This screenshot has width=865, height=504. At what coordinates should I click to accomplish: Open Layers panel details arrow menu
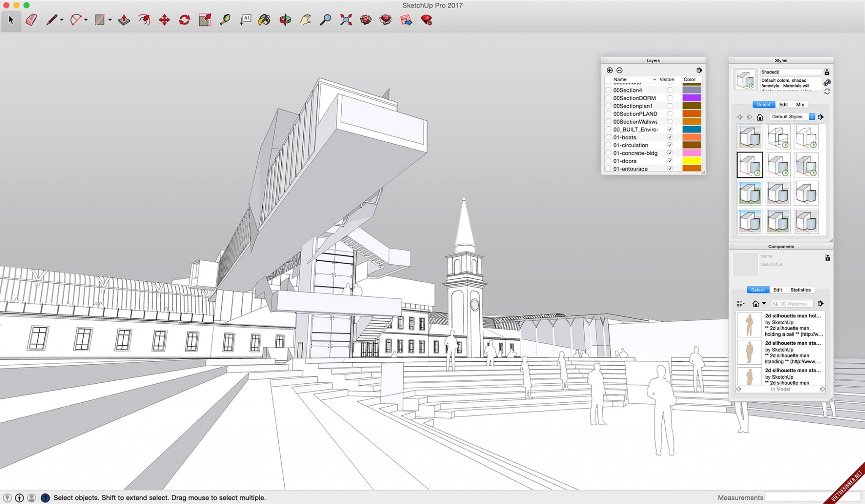tap(699, 70)
